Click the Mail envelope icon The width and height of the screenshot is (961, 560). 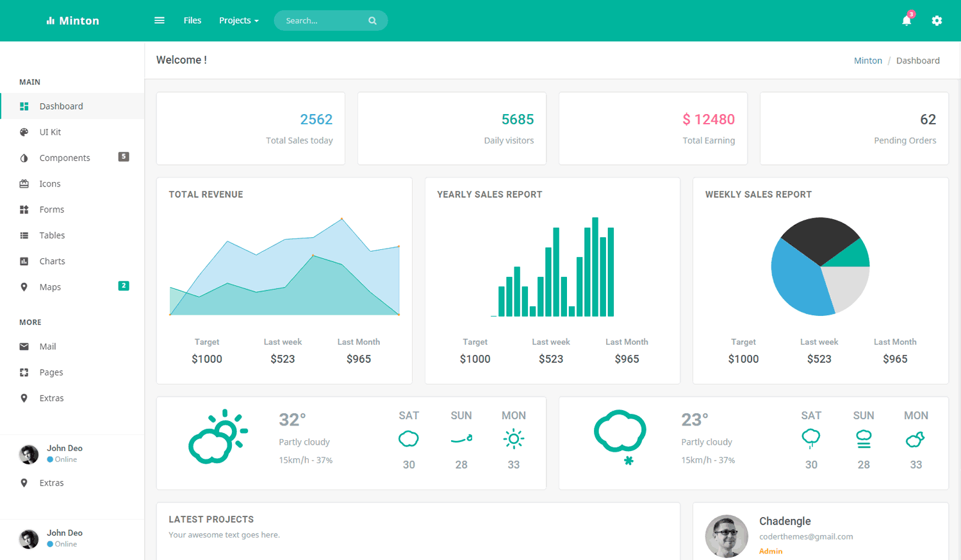coord(24,347)
